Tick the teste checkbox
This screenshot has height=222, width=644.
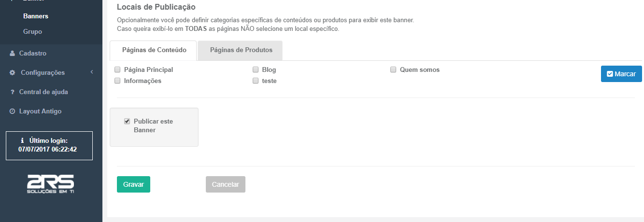[256, 81]
